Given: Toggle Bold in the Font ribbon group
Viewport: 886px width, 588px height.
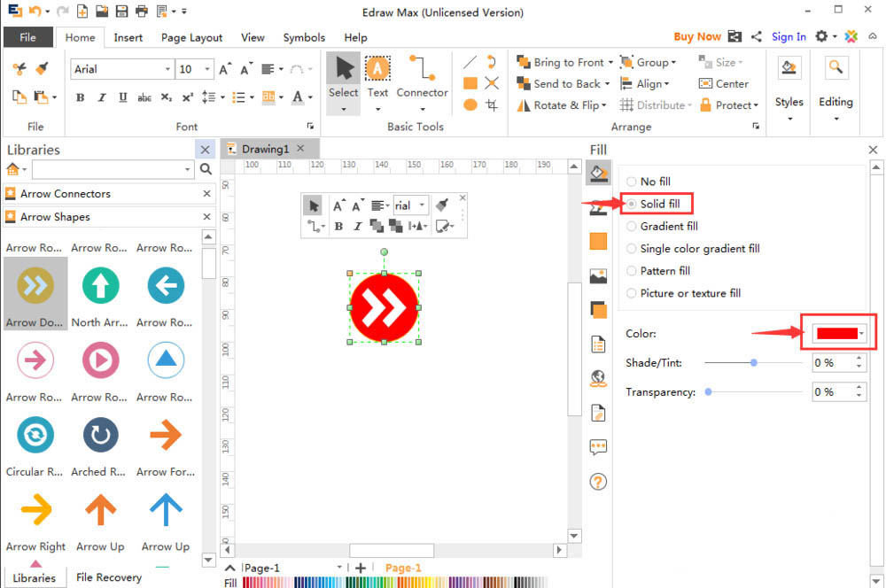Looking at the screenshot, I should (x=81, y=97).
